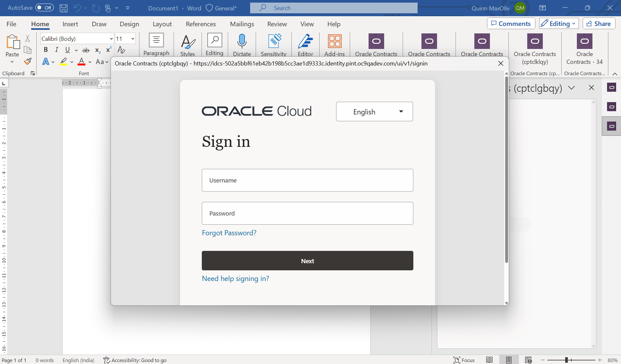Open the Styles gallery button

188,45
